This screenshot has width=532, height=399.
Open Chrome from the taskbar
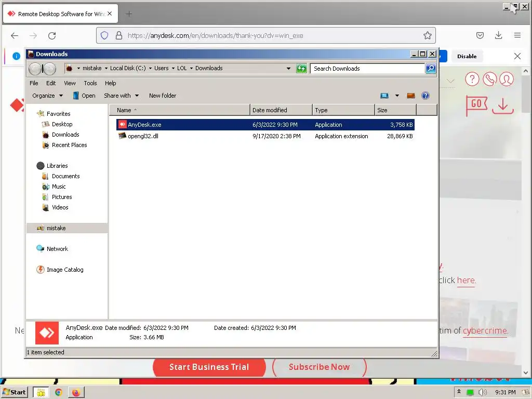(58, 392)
